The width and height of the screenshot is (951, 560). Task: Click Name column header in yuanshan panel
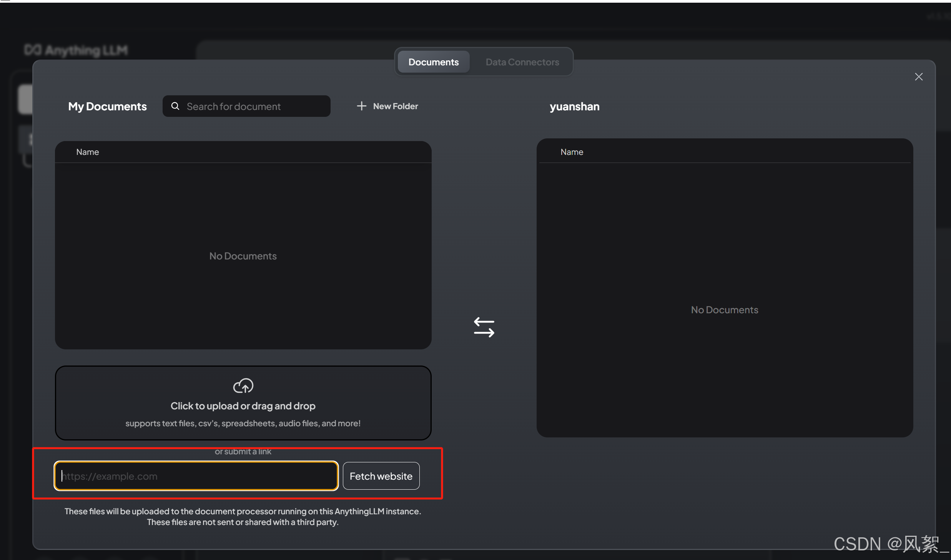(x=572, y=152)
